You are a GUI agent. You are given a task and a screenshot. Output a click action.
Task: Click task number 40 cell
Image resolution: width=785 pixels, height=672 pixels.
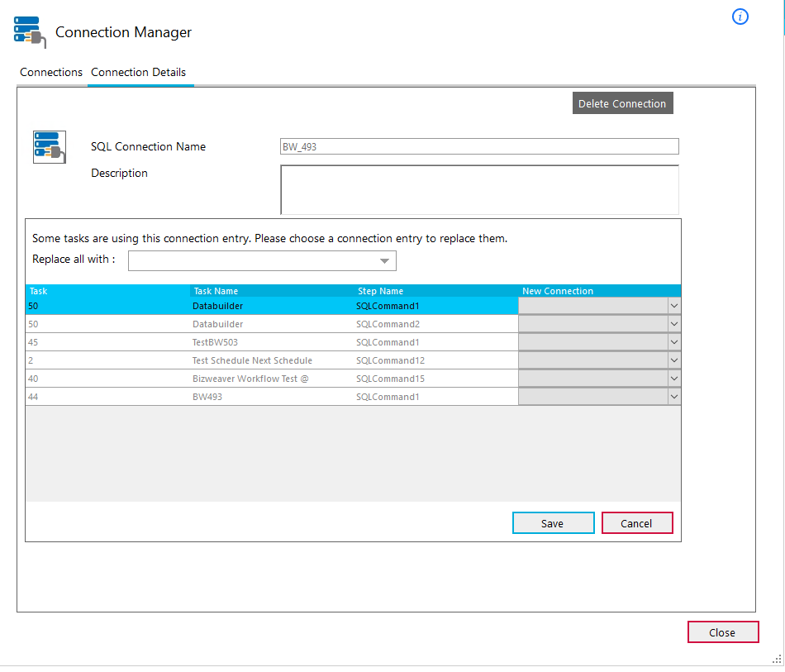coord(107,379)
